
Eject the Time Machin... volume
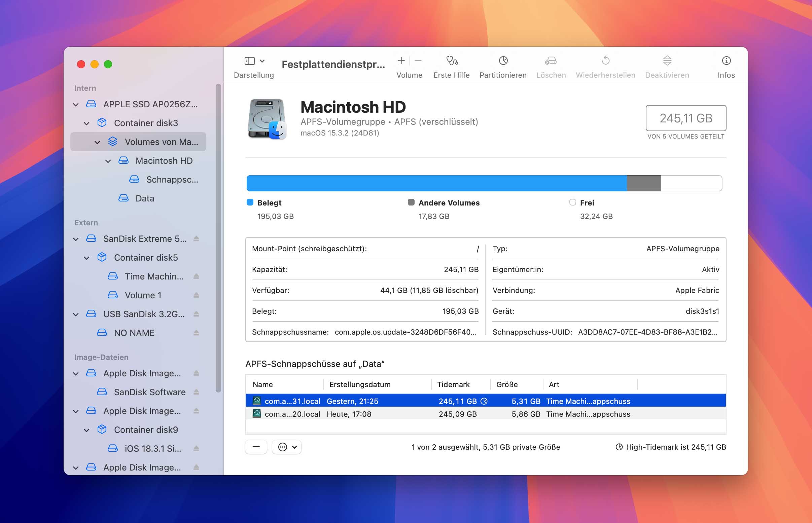(196, 276)
